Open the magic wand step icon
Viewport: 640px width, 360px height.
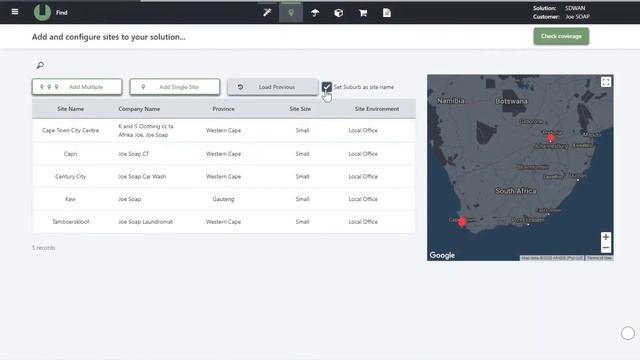tap(267, 13)
